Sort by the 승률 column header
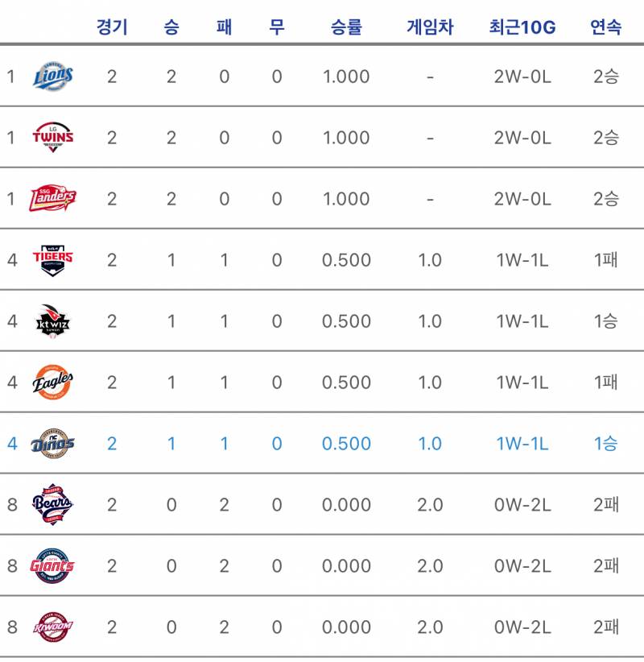The height and width of the screenshot is (662, 644). (x=346, y=27)
